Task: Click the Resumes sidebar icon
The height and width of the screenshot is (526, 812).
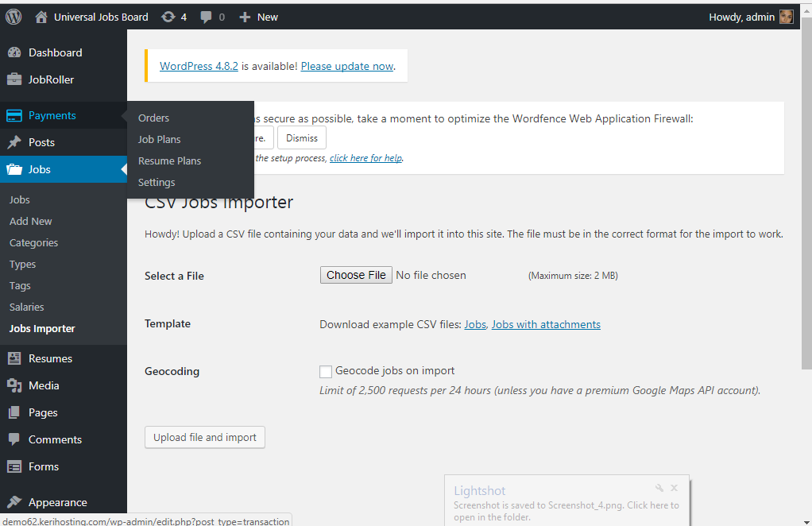Action: pos(14,358)
